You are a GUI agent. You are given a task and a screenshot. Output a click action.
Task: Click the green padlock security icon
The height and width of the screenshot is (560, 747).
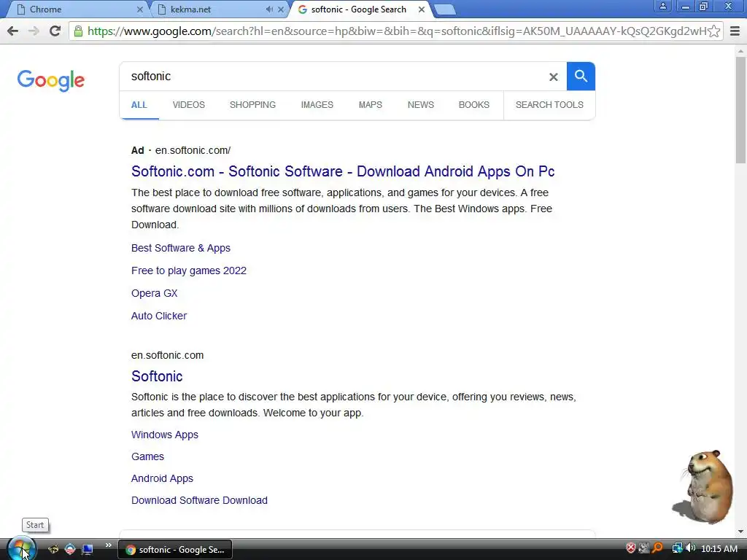[78, 31]
